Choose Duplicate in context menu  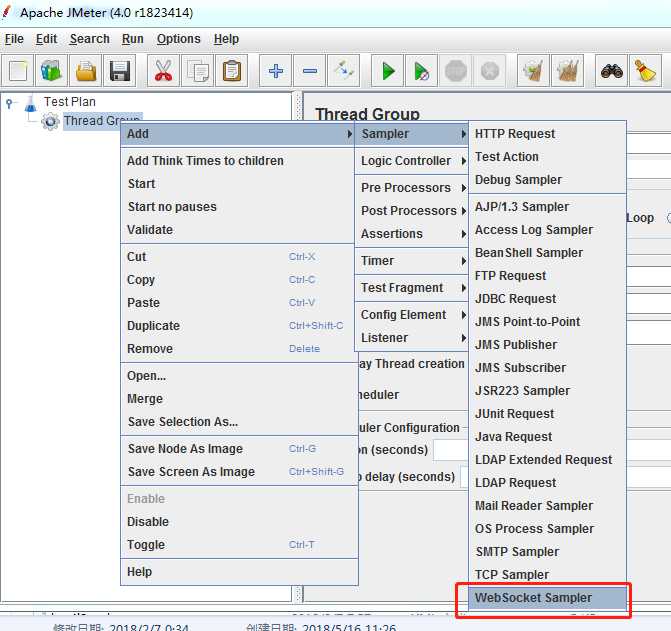(238, 326)
